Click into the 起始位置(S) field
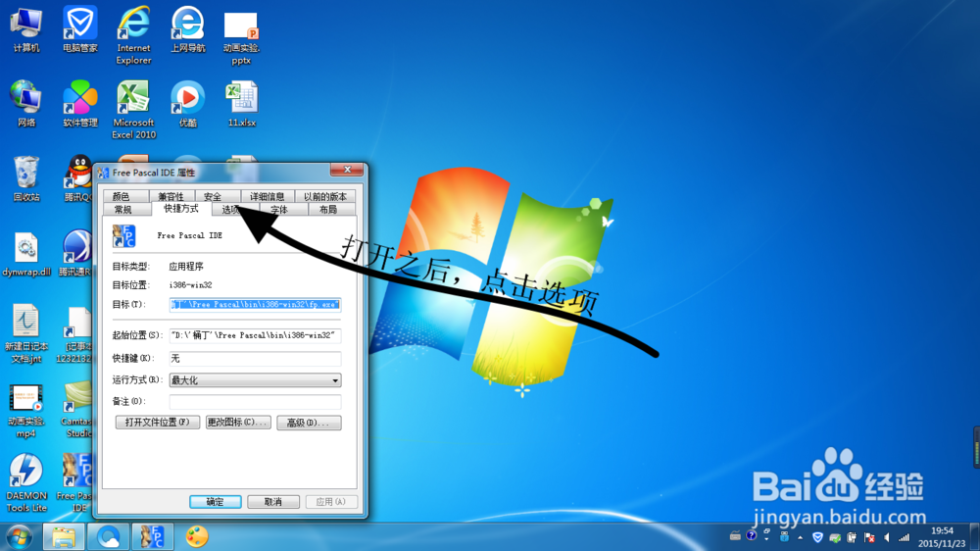 click(x=255, y=336)
